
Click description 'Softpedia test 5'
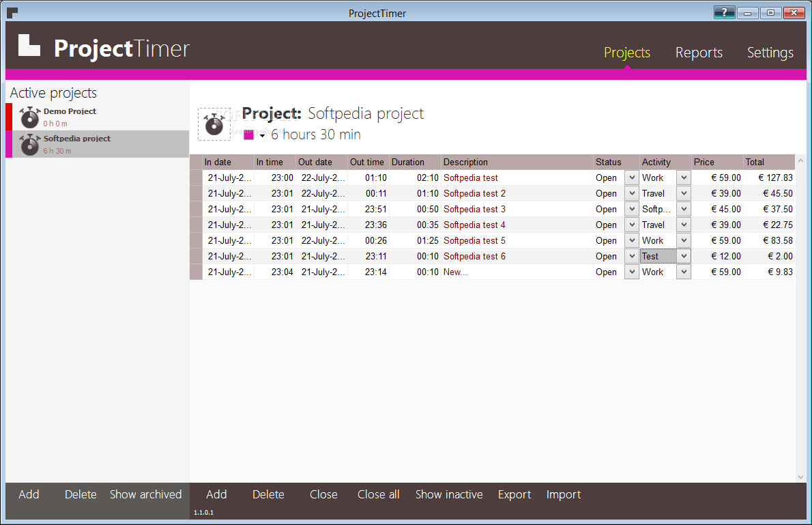pyautogui.click(x=474, y=240)
